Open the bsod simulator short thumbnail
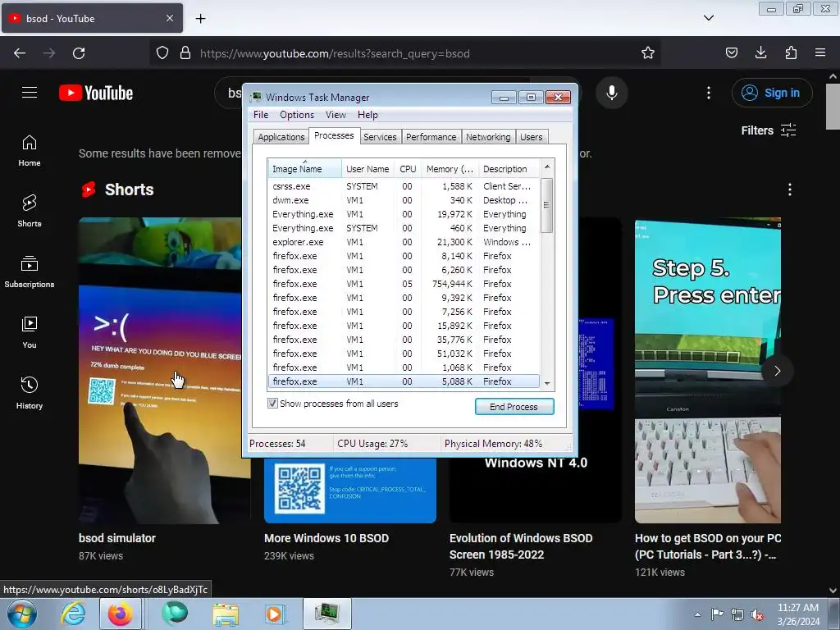This screenshot has height=630, width=840. 160,370
